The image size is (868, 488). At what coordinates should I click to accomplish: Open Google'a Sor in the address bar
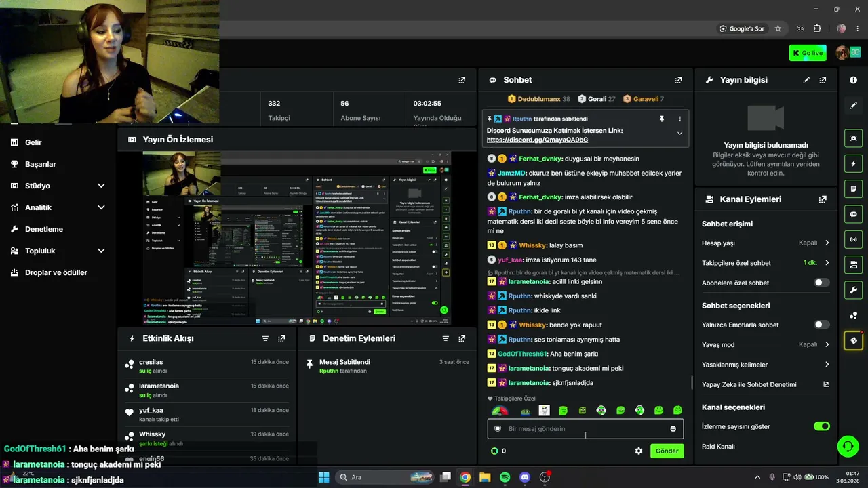[x=742, y=28]
